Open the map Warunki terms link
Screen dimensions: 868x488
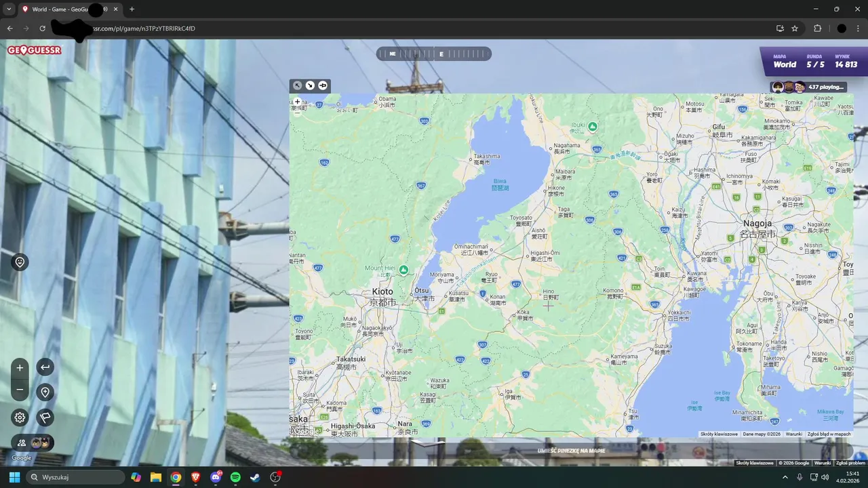(x=794, y=434)
